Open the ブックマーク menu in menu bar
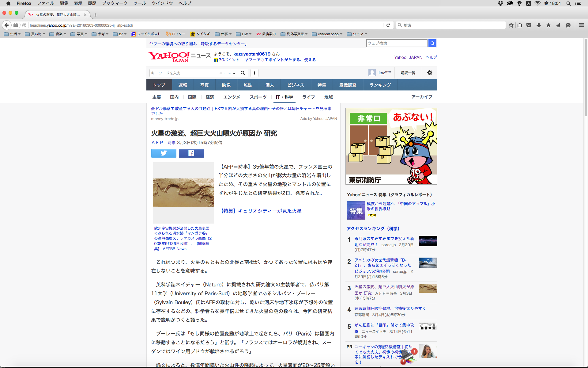Image resolution: width=588 pixels, height=368 pixels. 115,3
